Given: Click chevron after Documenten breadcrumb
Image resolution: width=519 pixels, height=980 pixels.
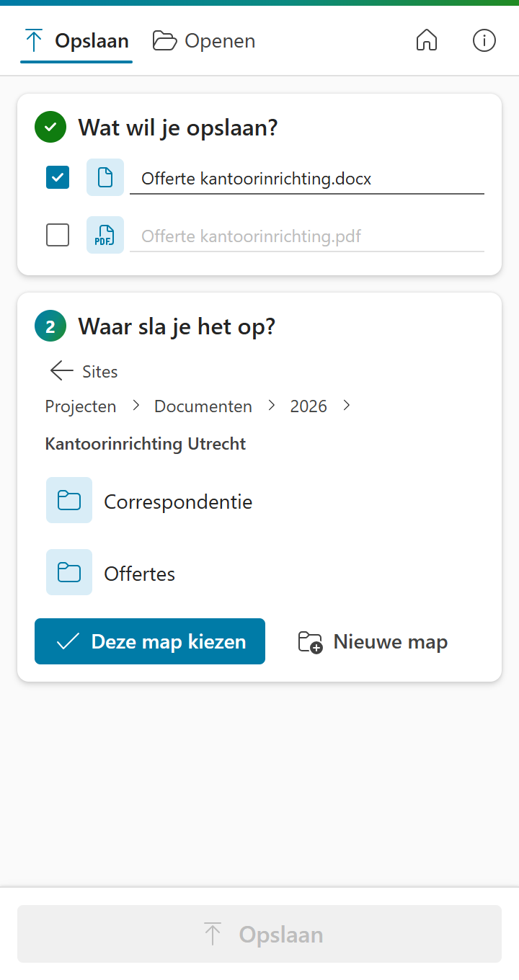Looking at the screenshot, I should (272, 406).
